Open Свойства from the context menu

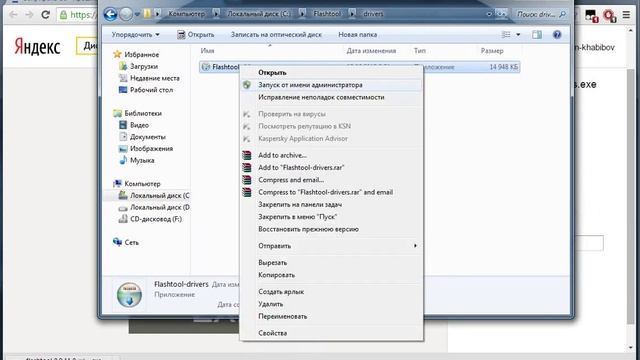(331, 333)
